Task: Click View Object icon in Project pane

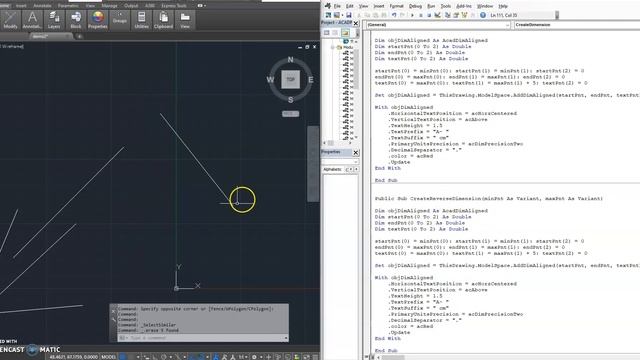Action: point(335,33)
